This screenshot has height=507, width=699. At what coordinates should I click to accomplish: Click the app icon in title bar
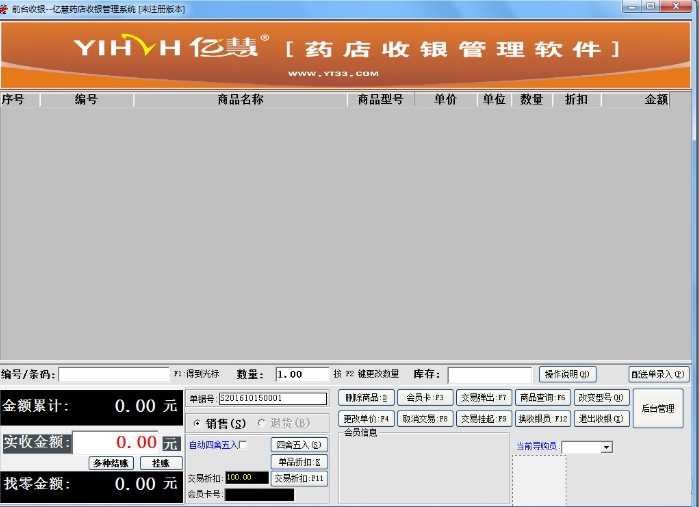(4, 8)
